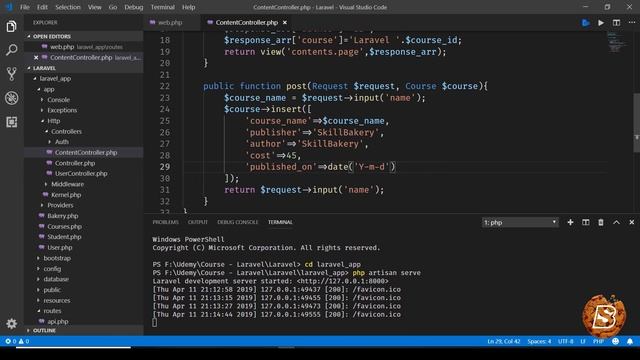The image size is (640, 360).
Task: Open the Selection menu
Action: 68,7
